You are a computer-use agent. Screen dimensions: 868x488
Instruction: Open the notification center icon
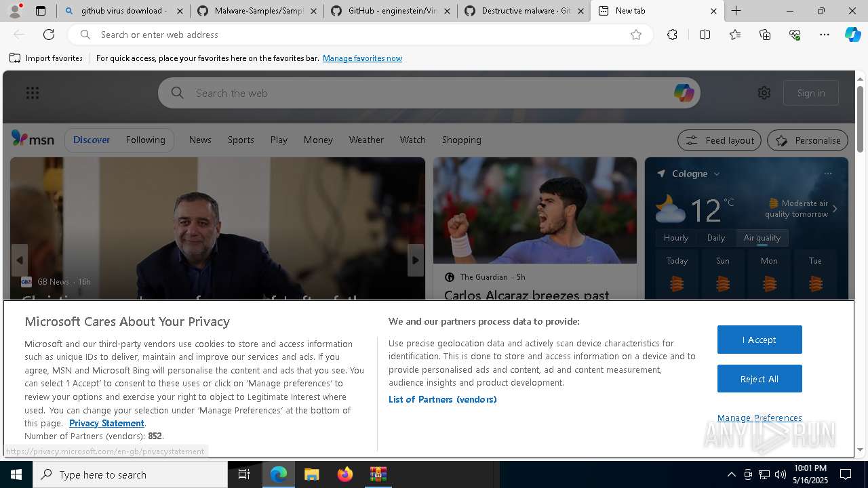(846, 474)
